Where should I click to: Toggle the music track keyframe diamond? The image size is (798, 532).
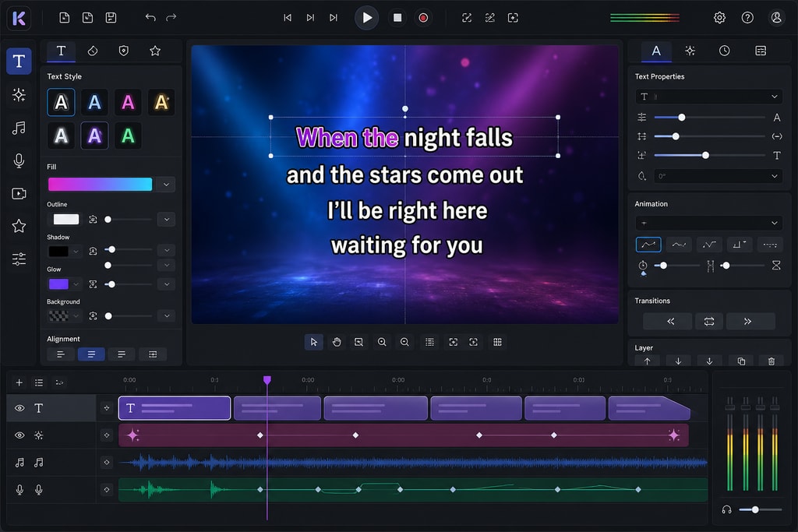(106, 463)
